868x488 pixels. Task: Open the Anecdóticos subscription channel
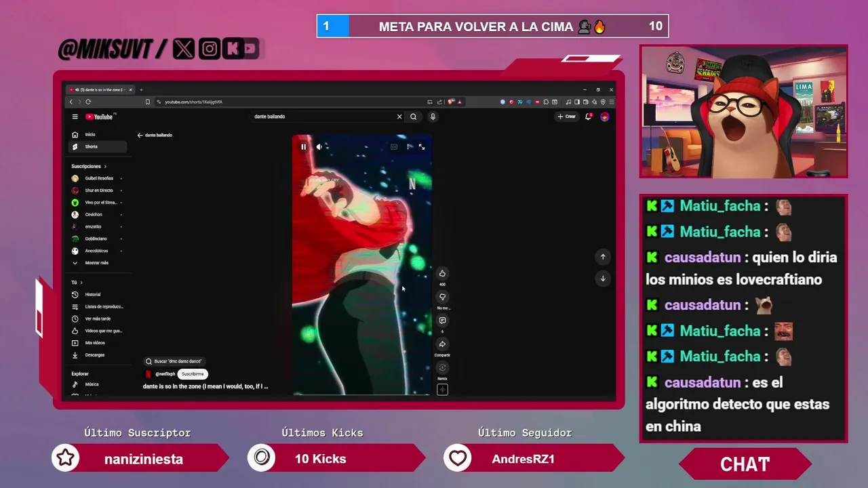(98, 251)
